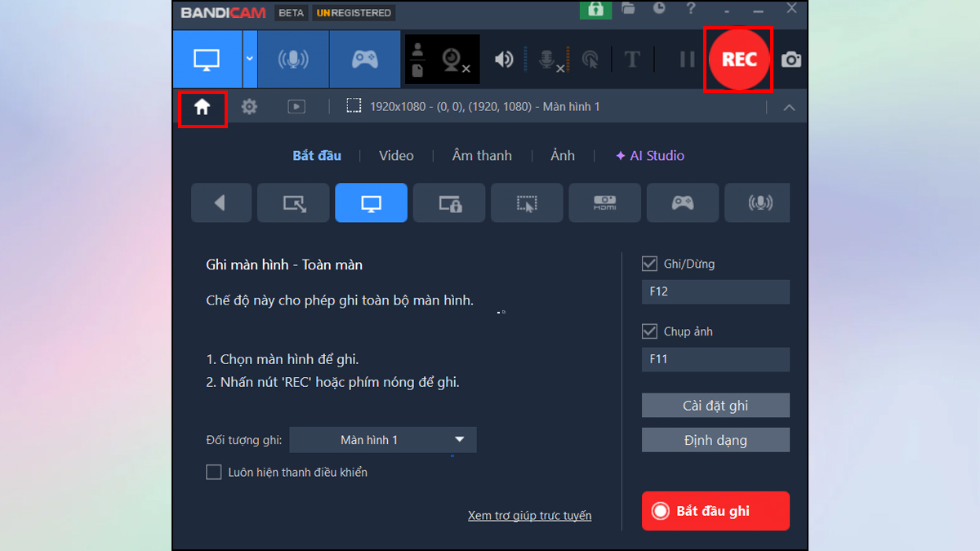
Task: Select the around-mouse recording tile
Action: point(527,202)
